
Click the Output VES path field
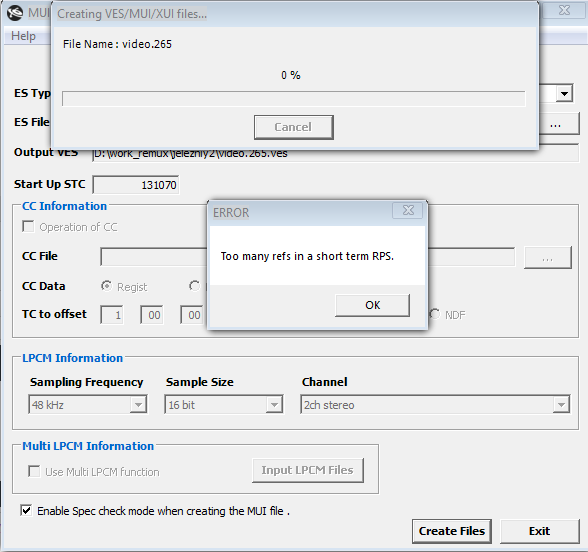tap(335, 153)
